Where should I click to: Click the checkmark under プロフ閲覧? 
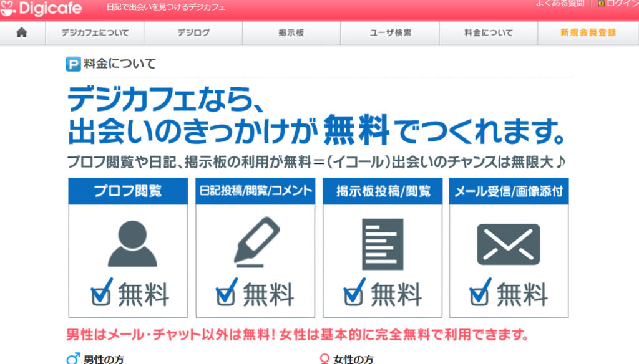(x=102, y=292)
